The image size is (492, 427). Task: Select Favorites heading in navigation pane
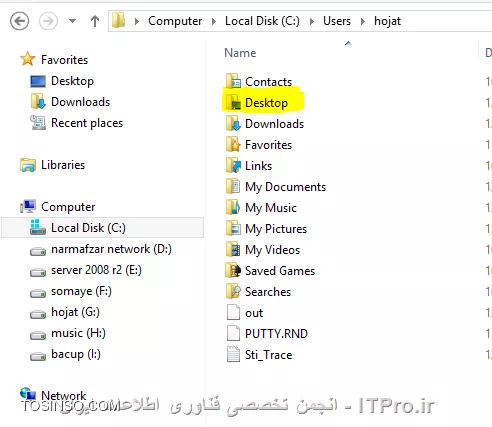click(64, 60)
